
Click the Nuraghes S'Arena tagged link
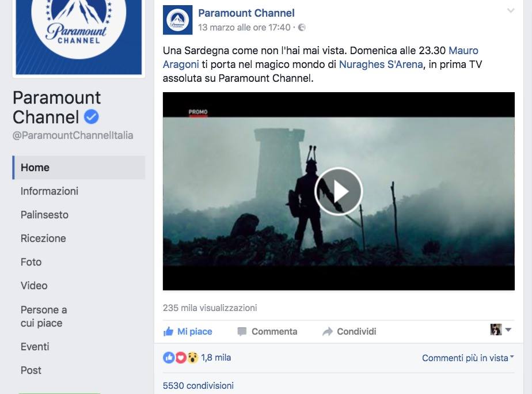[381, 65]
